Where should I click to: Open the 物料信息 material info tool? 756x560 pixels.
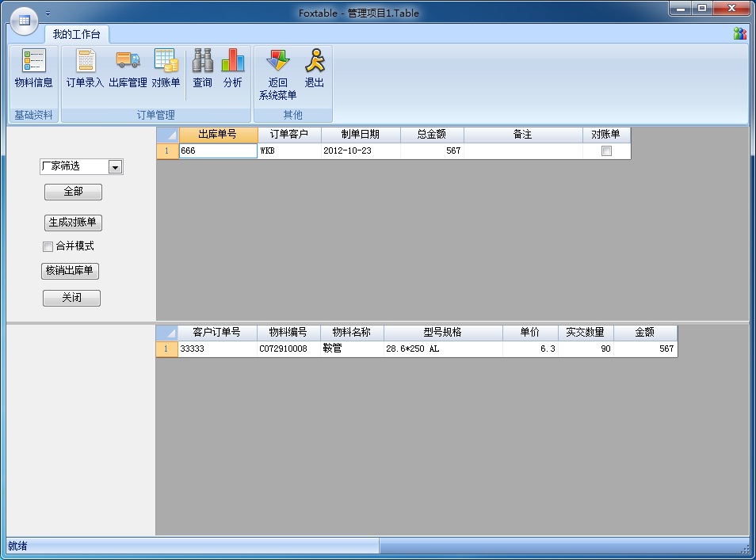point(34,68)
